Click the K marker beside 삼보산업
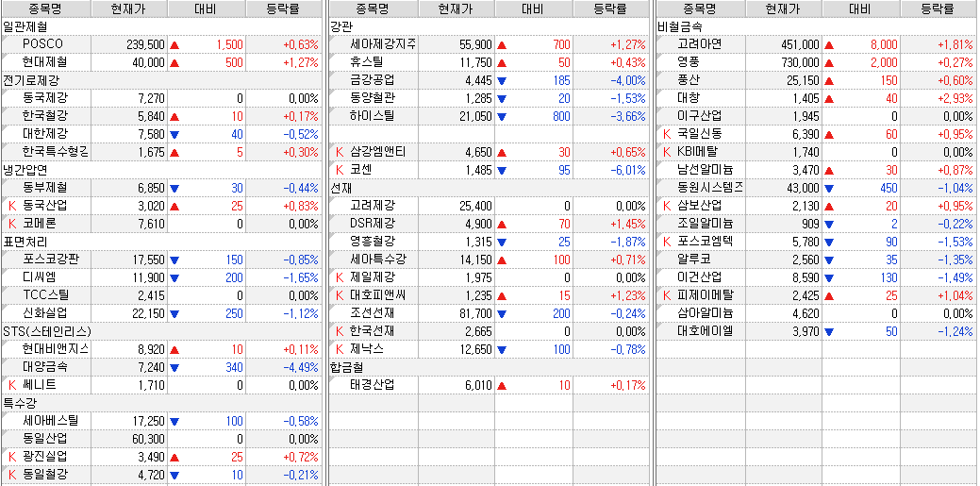This screenshot has width=980, height=486. [x=667, y=205]
